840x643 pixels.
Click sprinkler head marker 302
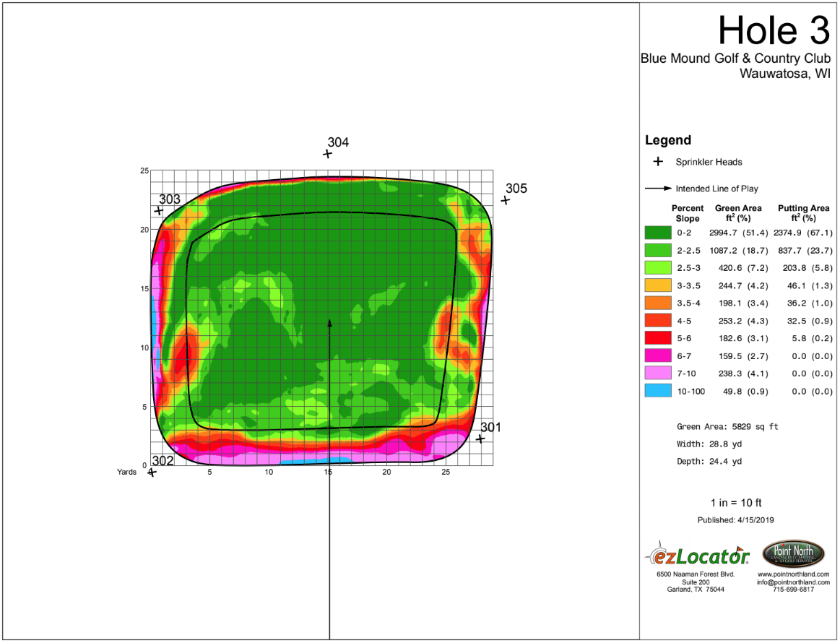pos(152,472)
